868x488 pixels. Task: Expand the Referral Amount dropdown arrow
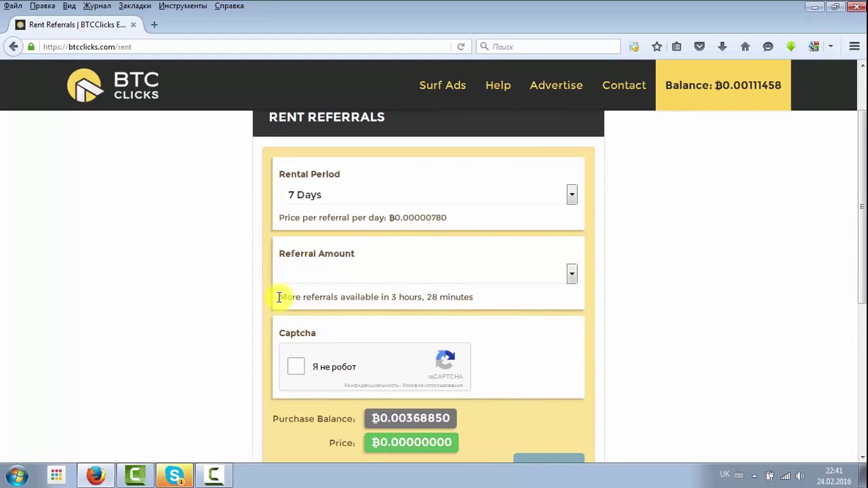click(x=572, y=274)
